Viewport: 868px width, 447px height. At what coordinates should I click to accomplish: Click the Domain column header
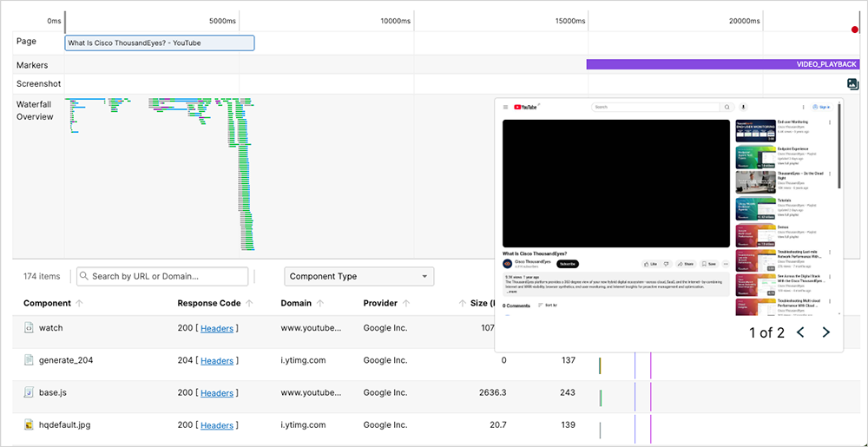tap(296, 303)
